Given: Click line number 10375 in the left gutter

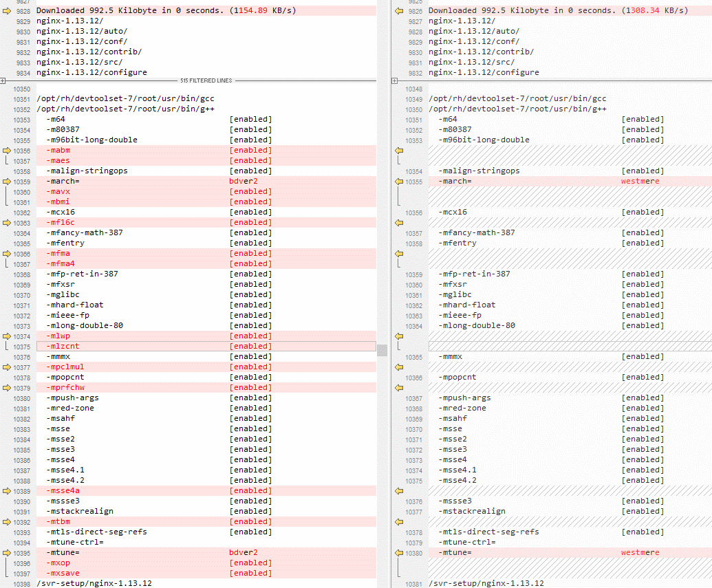Looking at the screenshot, I should [22, 347].
